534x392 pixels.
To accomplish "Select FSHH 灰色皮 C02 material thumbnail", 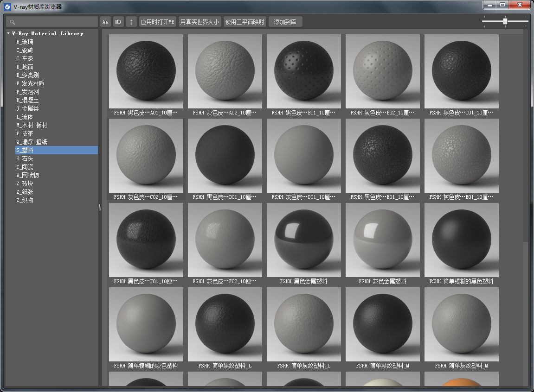I will (x=146, y=155).
